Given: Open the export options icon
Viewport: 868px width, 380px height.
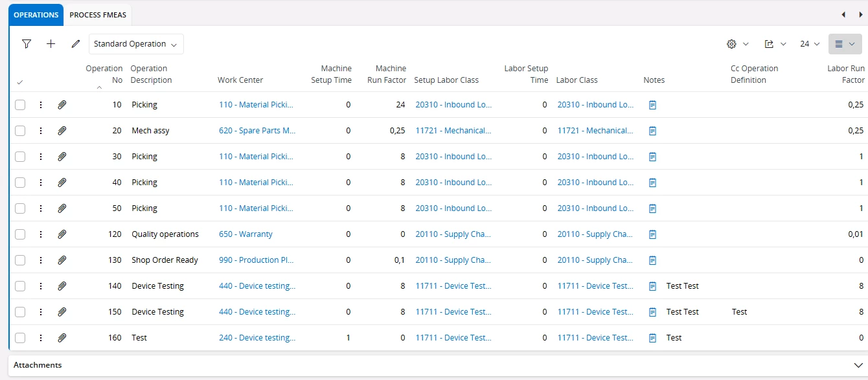Looking at the screenshot, I should point(770,44).
